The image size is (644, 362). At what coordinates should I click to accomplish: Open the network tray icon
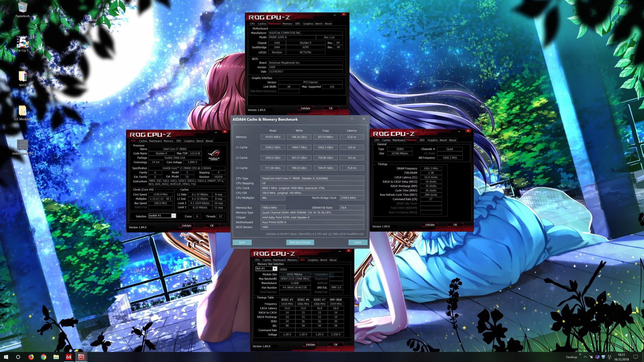[603, 357]
